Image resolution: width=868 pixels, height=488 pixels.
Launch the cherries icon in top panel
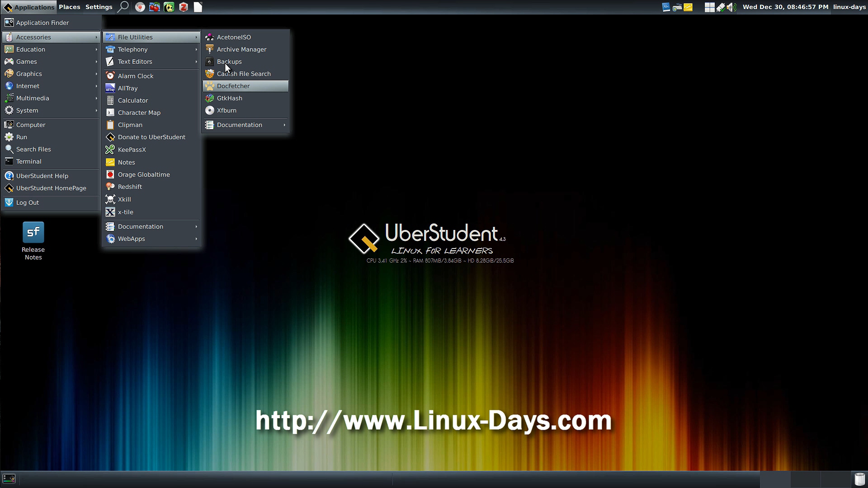(155, 7)
